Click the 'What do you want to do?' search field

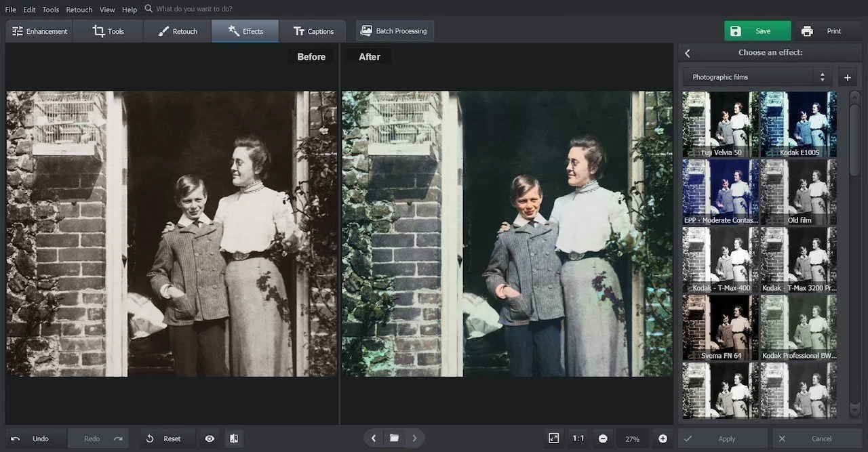click(194, 9)
